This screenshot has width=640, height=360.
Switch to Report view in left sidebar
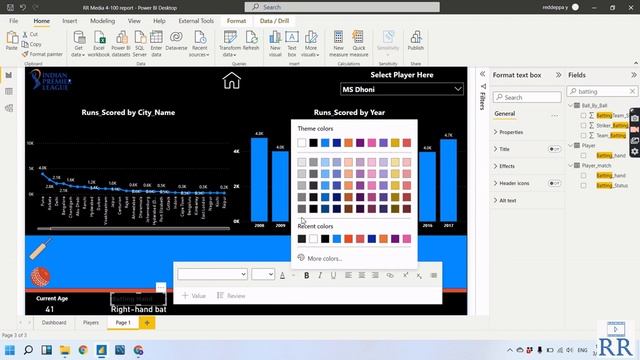(9, 75)
